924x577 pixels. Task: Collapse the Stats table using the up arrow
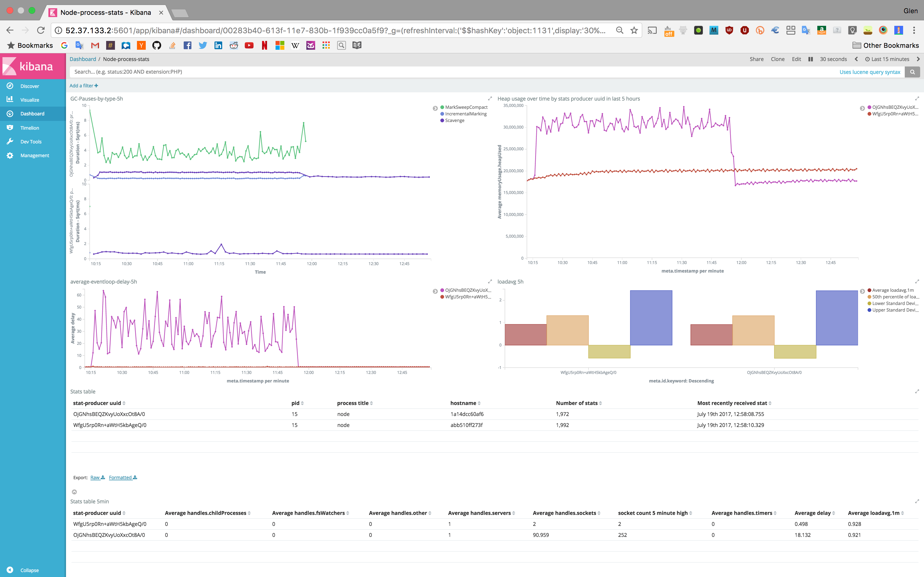point(75,492)
